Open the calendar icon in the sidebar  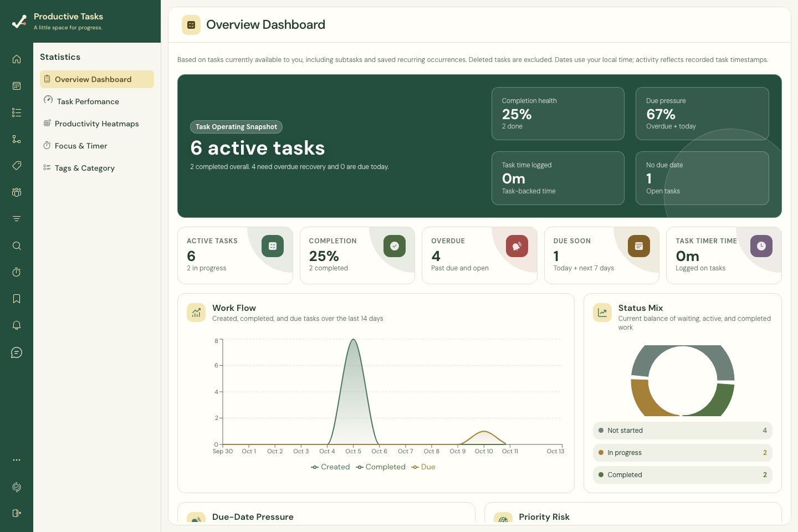tap(17, 86)
